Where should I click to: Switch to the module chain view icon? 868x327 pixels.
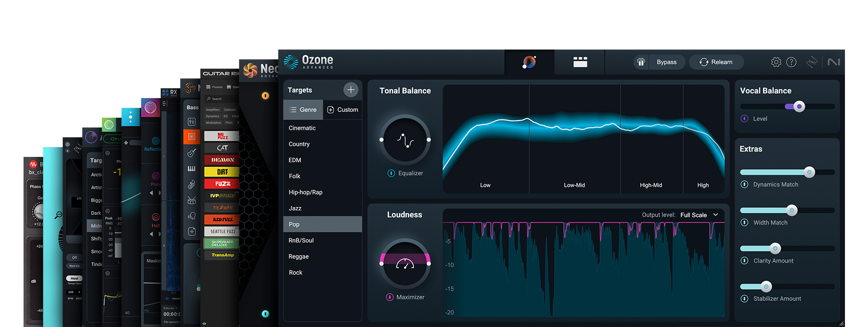click(580, 62)
